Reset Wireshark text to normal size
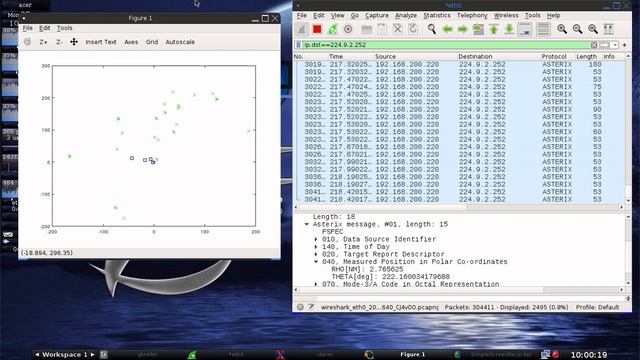 [x=593, y=29]
